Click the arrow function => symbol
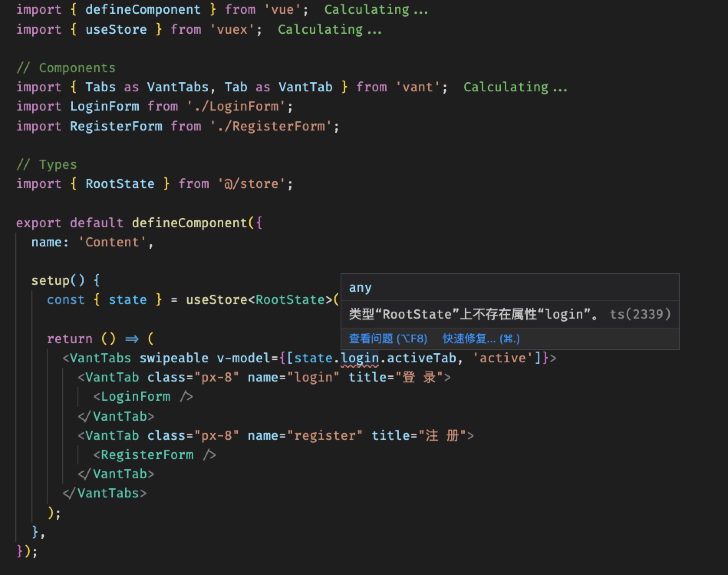This screenshot has height=575, width=728. [132, 339]
